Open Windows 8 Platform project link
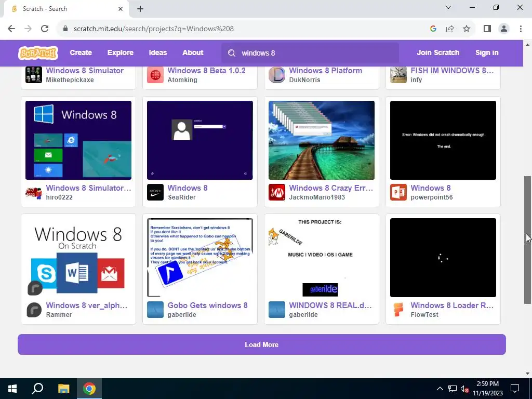 (325, 71)
